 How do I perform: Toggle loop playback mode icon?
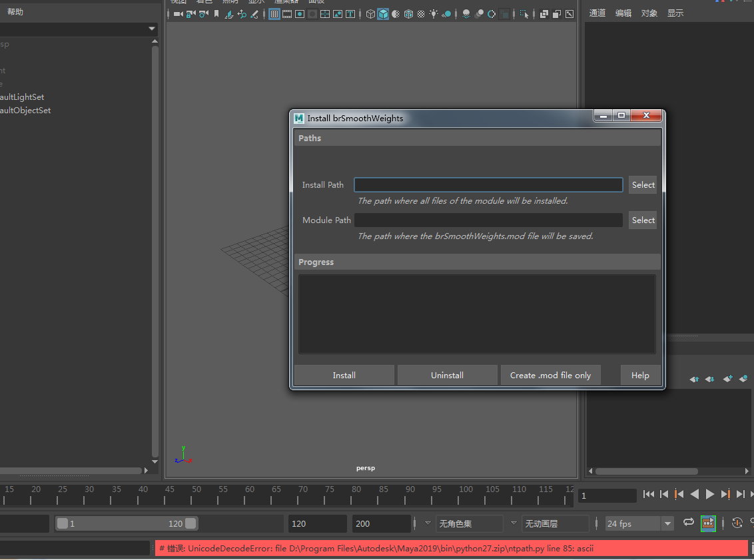(689, 523)
